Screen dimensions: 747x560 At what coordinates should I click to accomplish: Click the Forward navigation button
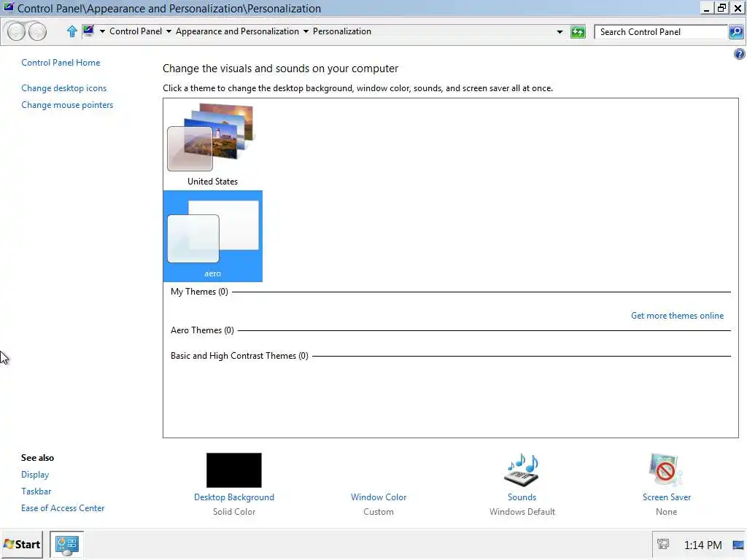[37, 31]
